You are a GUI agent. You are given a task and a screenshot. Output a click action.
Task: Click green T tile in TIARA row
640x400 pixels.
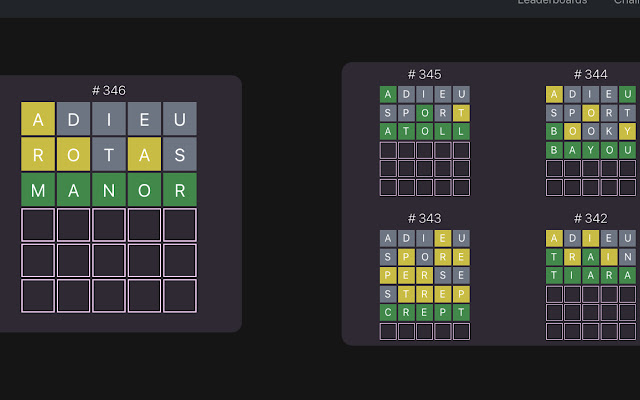point(554,275)
